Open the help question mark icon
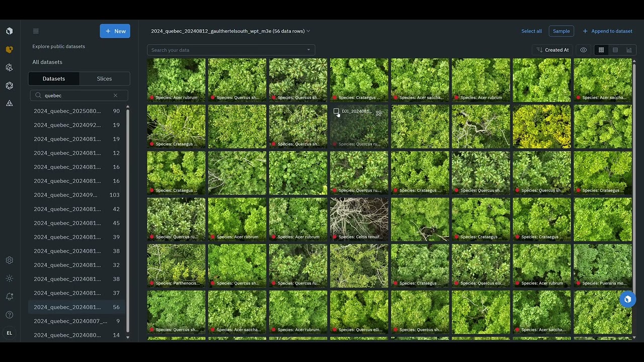The width and height of the screenshot is (644, 362). (x=9, y=315)
